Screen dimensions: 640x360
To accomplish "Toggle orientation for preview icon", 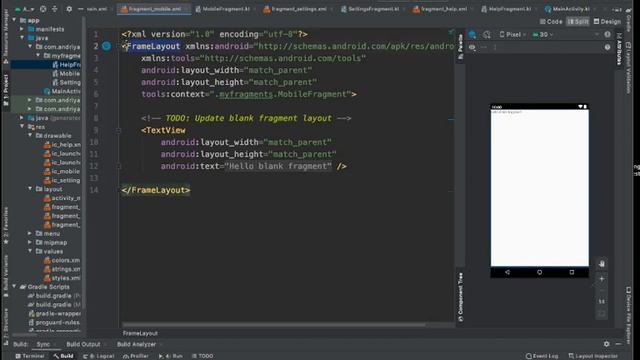I will click(487, 35).
